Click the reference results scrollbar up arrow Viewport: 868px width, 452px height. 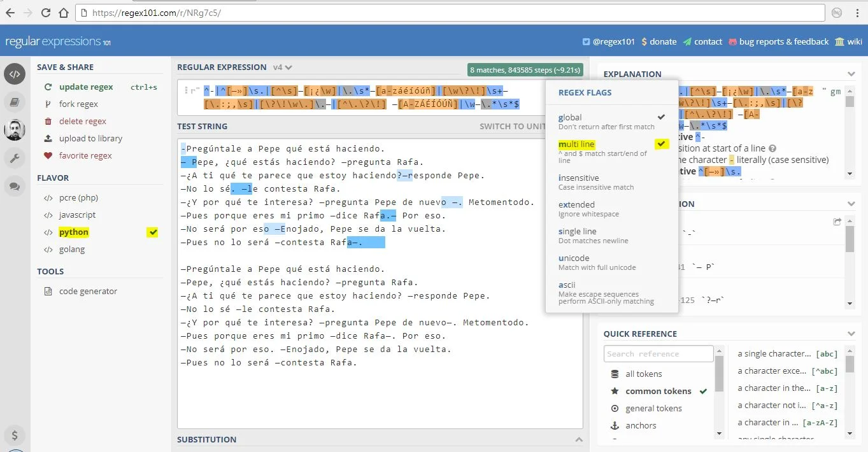850,350
